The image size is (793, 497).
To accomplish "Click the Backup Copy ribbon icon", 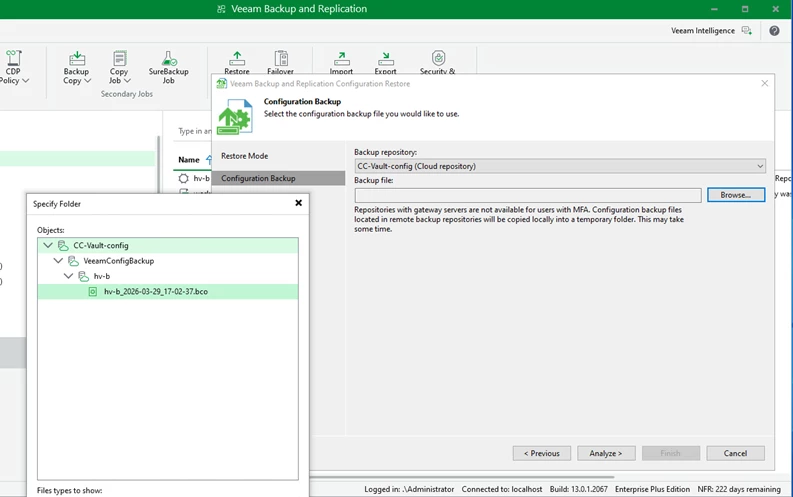I will [76, 60].
